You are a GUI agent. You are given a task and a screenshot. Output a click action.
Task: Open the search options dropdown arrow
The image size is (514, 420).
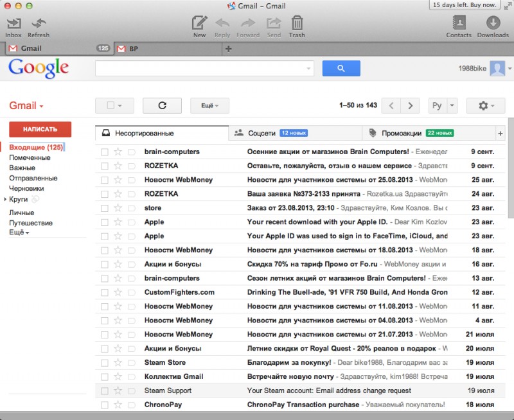point(308,69)
